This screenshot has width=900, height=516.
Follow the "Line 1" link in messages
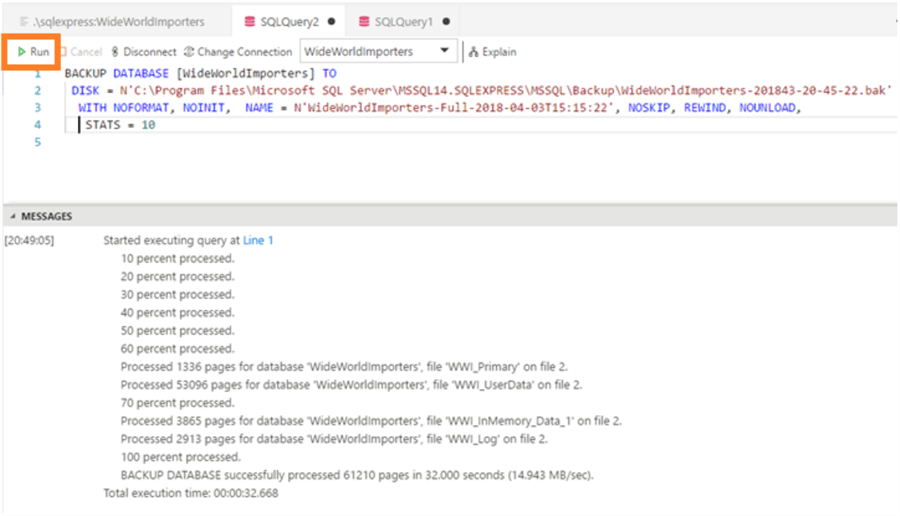coord(258,241)
